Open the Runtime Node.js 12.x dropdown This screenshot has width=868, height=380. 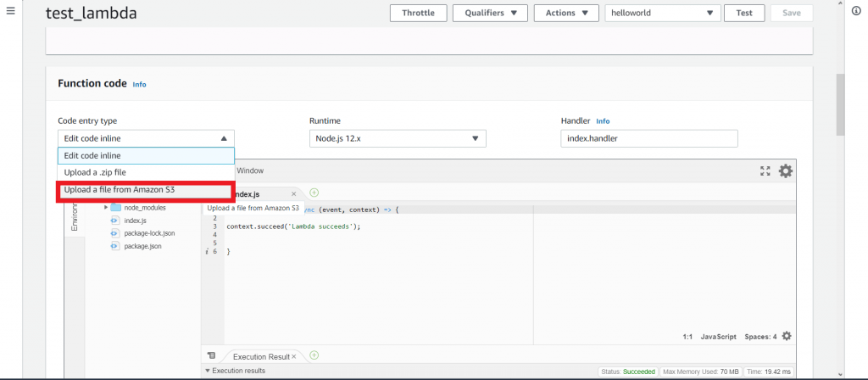coord(396,138)
